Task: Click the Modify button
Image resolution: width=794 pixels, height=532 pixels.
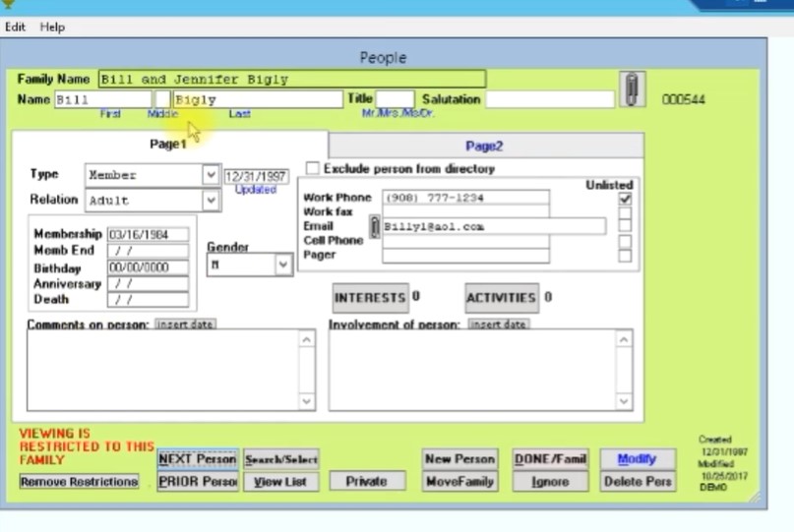Action: point(638,459)
